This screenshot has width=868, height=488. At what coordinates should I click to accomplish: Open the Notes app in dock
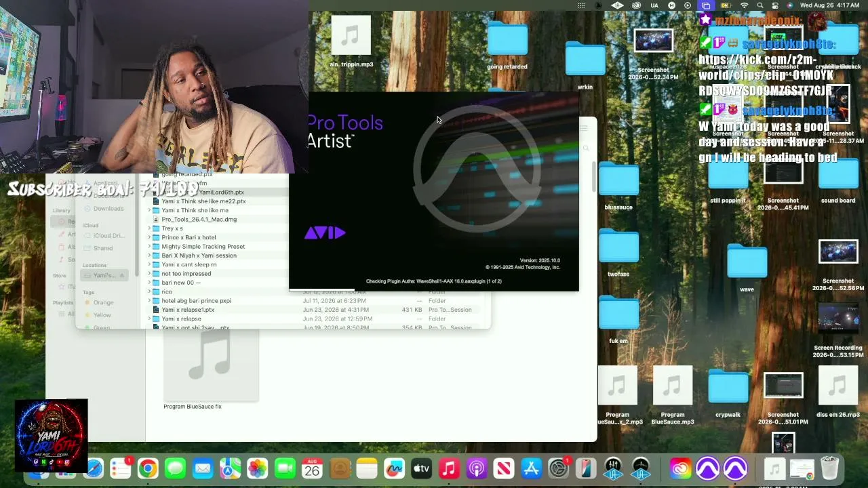coord(367,468)
